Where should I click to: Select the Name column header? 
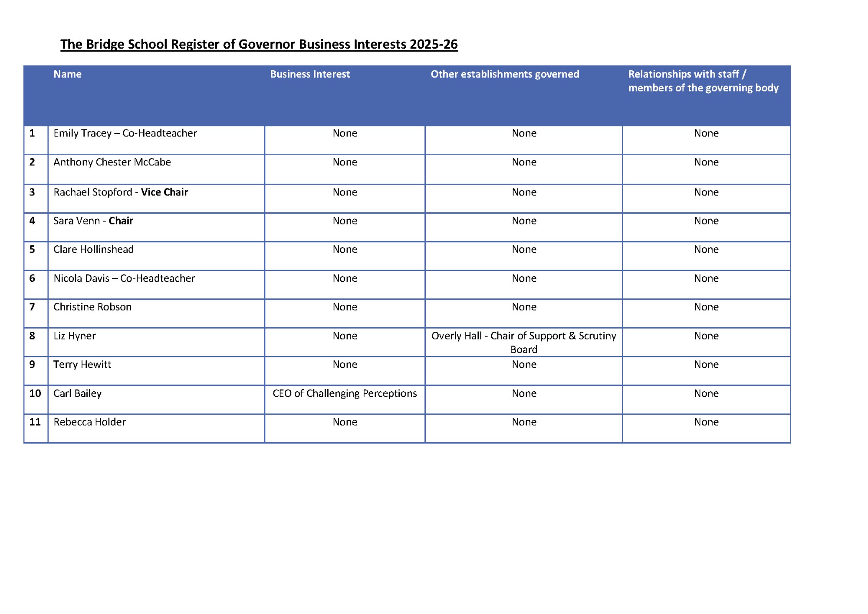[x=68, y=74]
